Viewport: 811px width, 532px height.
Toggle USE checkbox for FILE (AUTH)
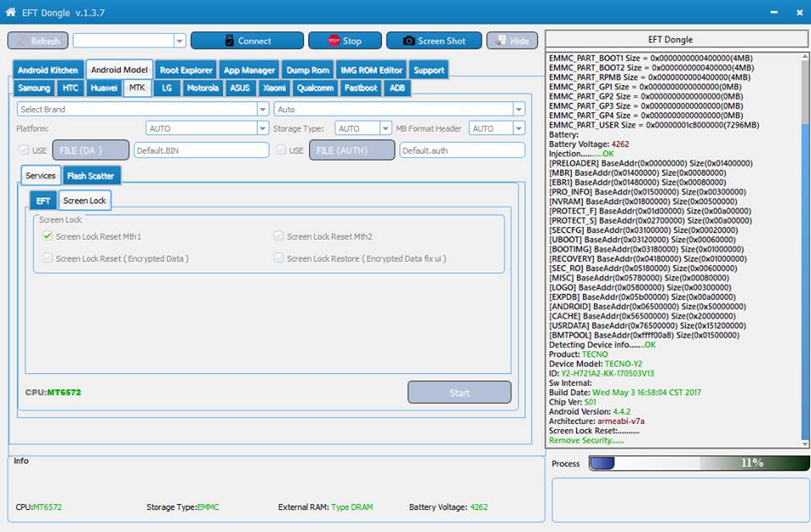click(x=280, y=150)
